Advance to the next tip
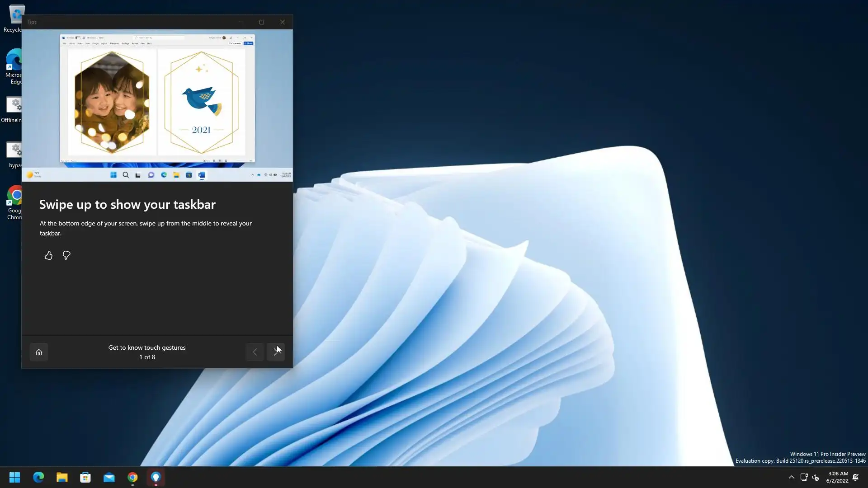 275,352
